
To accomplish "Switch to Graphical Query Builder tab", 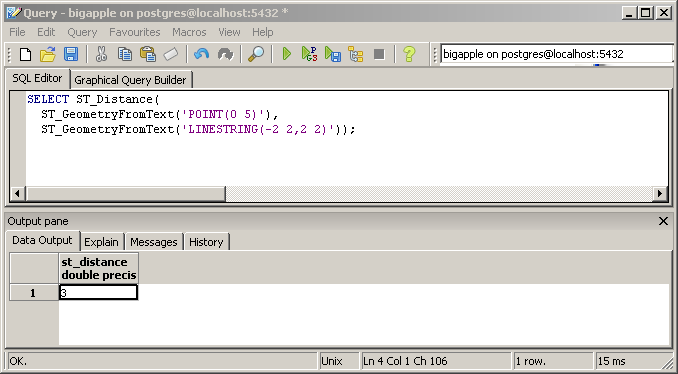I will coord(130,80).
